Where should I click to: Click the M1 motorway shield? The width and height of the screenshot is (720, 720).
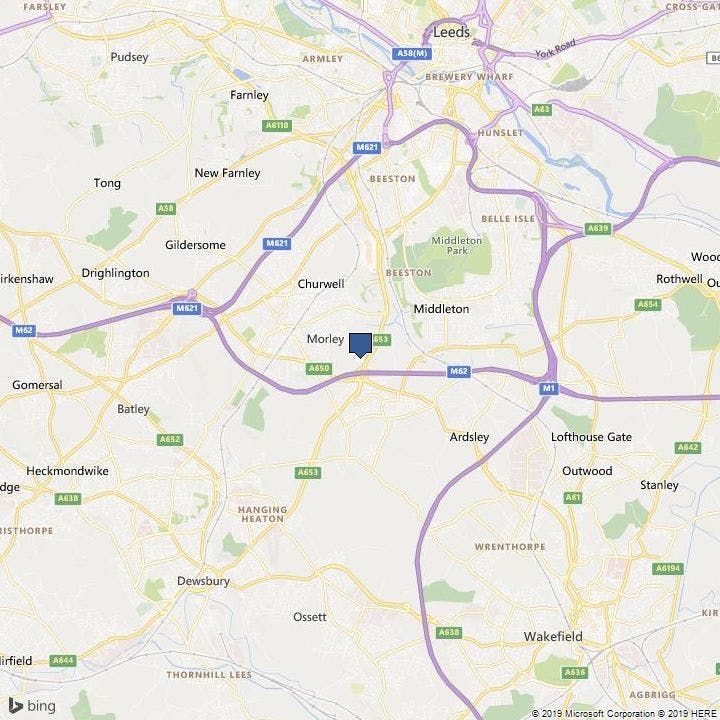coord(549,388)
